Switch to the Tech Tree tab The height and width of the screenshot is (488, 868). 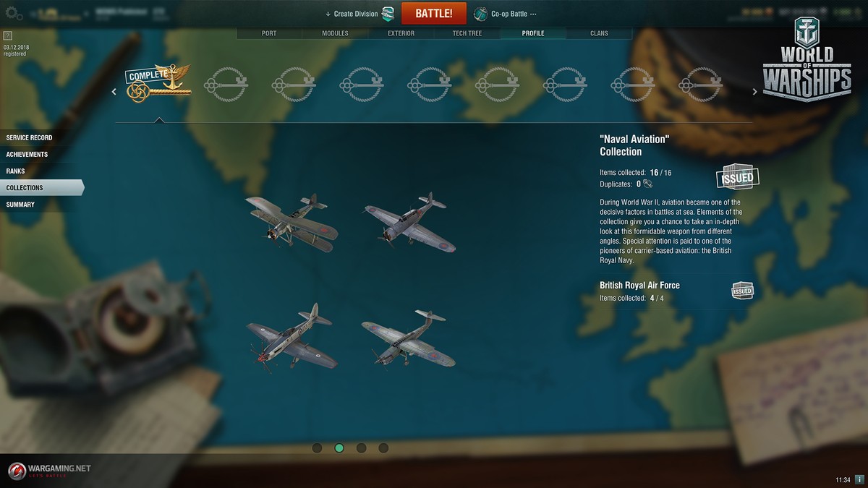point(469,33)
